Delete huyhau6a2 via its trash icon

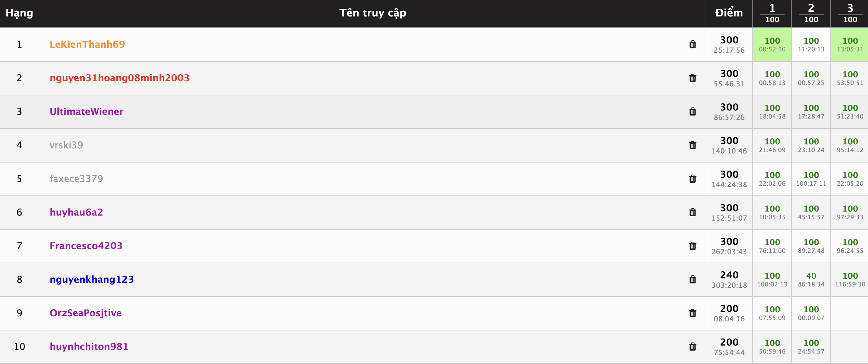click(x=693, y=213)
